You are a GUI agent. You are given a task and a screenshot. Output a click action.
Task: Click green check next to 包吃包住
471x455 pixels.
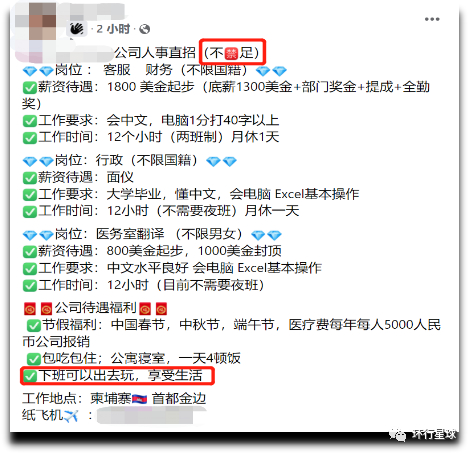(x=34, y=359)
